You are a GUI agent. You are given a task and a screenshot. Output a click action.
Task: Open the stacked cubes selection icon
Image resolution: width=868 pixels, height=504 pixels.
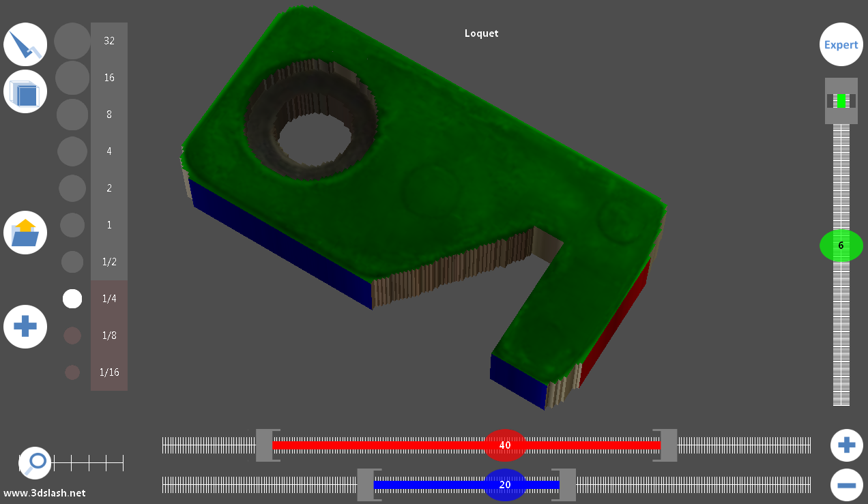(25, 91)
